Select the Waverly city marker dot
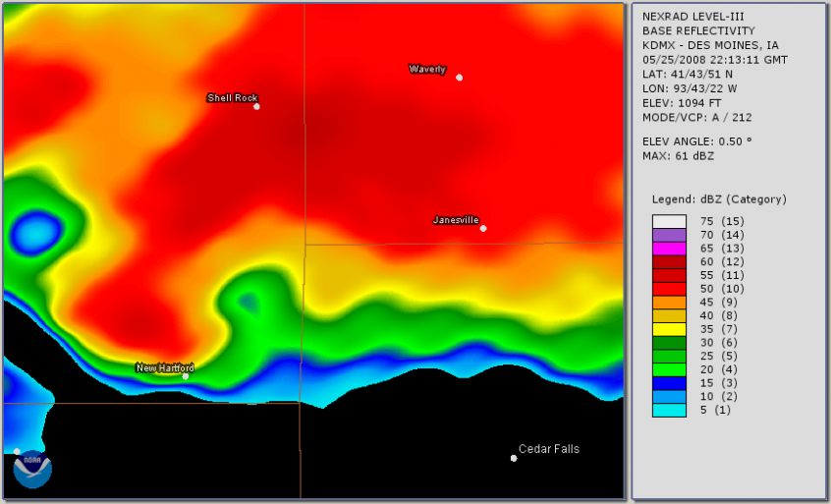This screenshot has height=504, width=831. [x=460, y=78]
